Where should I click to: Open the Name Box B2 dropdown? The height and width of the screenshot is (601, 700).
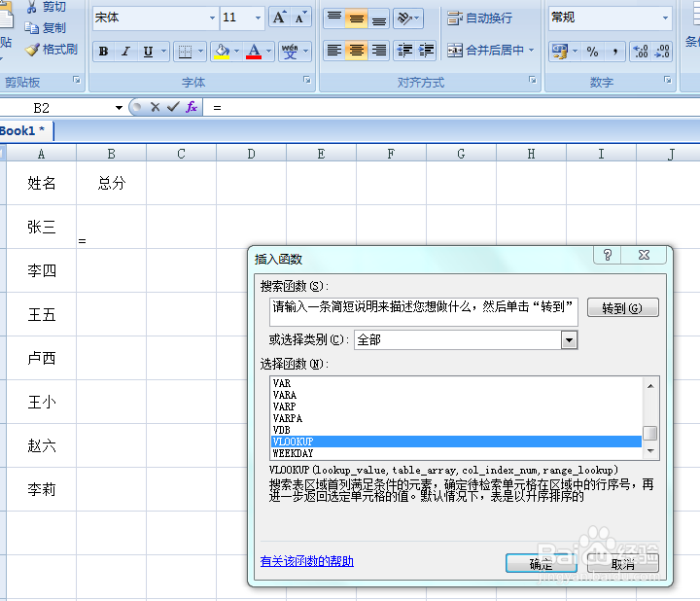pyautogui.click(x=119, y=108)
